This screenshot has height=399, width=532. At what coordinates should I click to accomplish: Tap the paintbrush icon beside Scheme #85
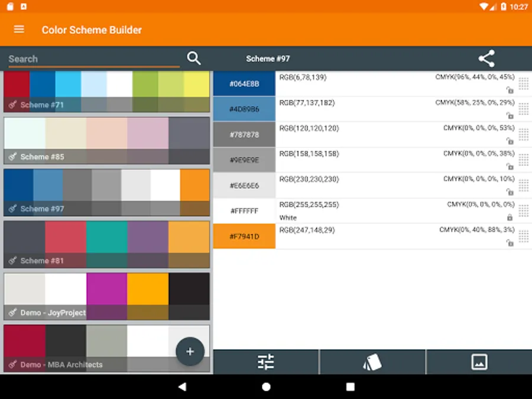pyautogui.click(x=11, y=157)
